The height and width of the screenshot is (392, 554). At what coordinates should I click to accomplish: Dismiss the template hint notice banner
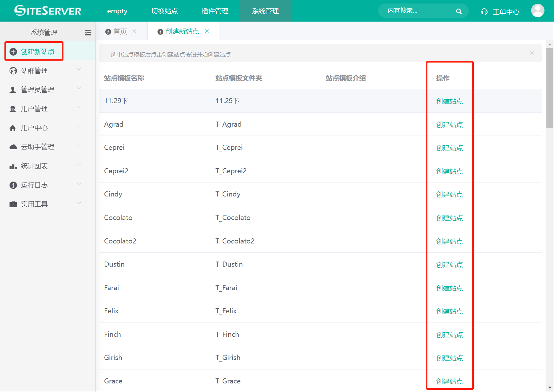point(532,53)
